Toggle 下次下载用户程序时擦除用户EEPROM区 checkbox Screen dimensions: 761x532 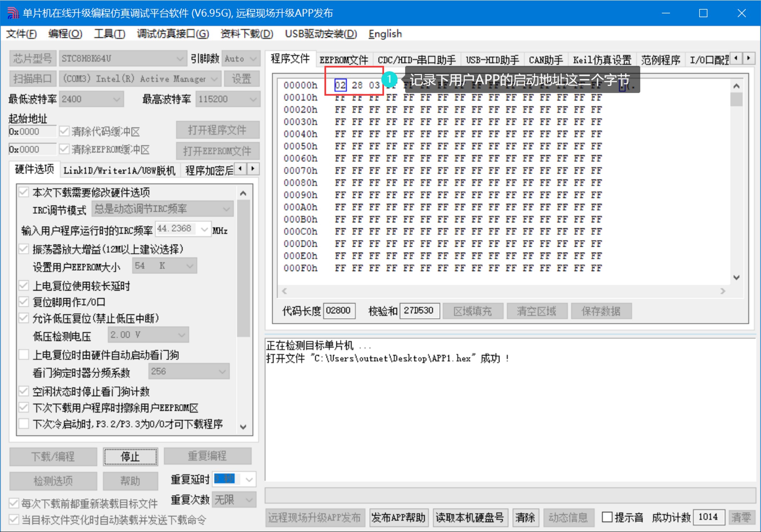(x=24, y=407)
